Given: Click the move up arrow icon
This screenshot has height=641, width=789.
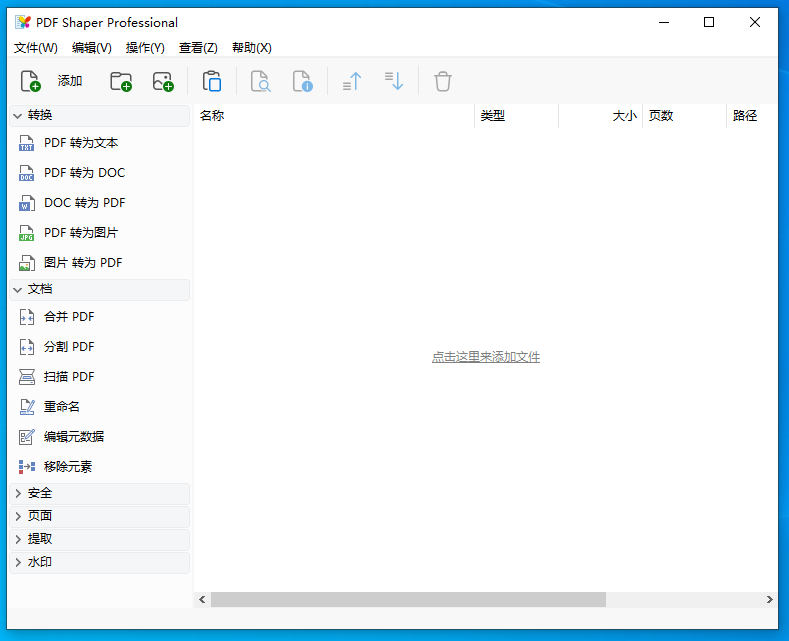Looking at the screenshot, I should pyautogui.click(x=352, y=81).
